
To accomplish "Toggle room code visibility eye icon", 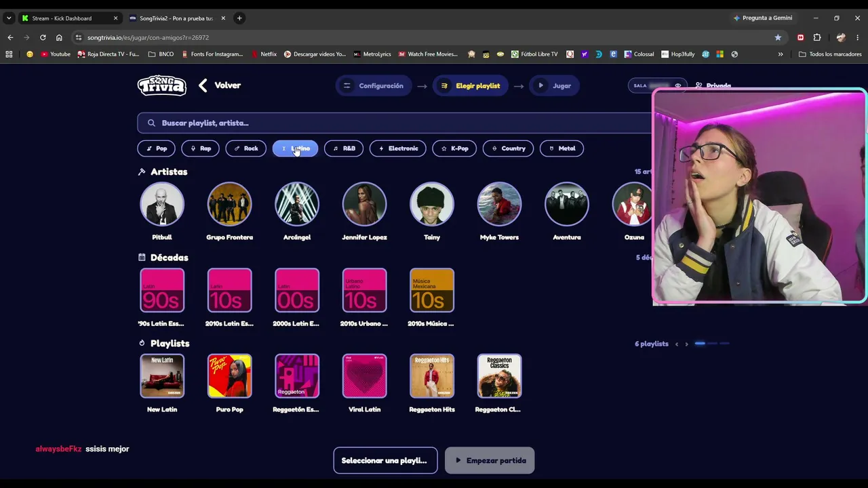I will coord(677,86).
